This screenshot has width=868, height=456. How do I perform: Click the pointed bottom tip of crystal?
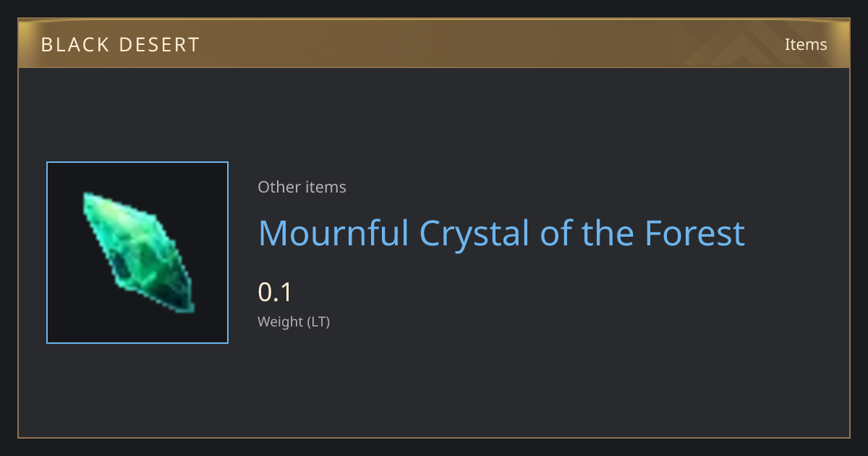[187, 306]
